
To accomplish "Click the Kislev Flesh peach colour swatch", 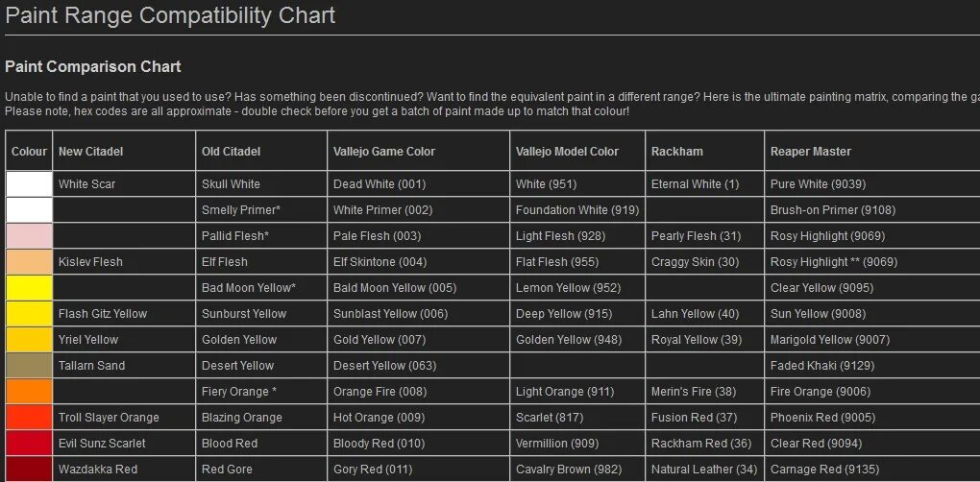I will click(x=29, y=261).
